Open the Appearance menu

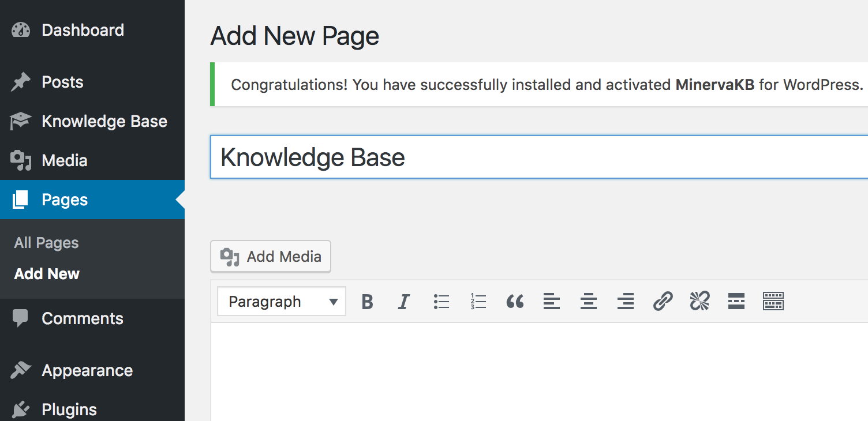point(87,370)
